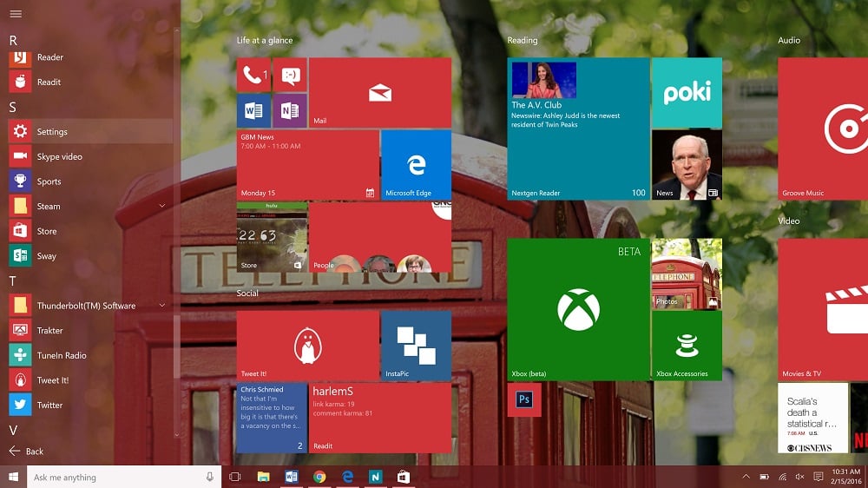Open the Messaging tile
868x488 pixels.
(290, 75)
